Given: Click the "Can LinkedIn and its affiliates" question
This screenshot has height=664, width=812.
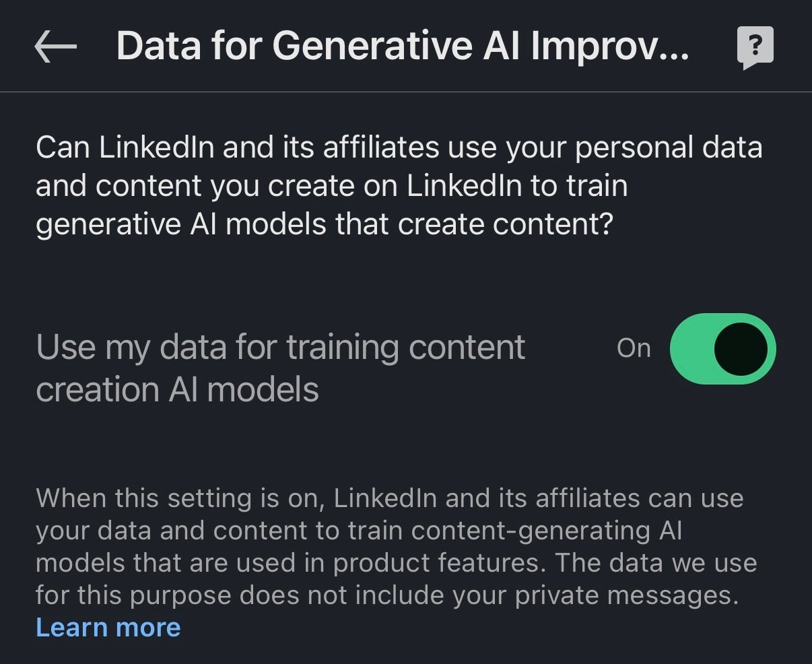Looking at the screenshot, I should (x=399, y=148).
